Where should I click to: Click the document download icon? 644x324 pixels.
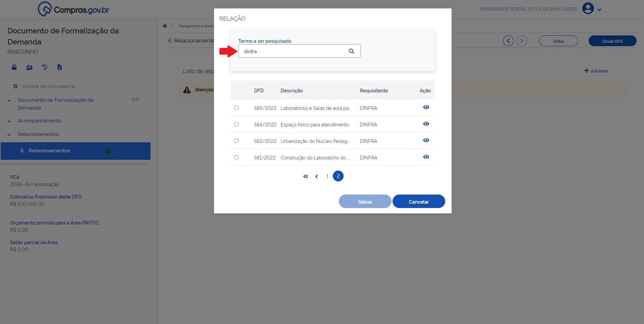click(60, 67)
